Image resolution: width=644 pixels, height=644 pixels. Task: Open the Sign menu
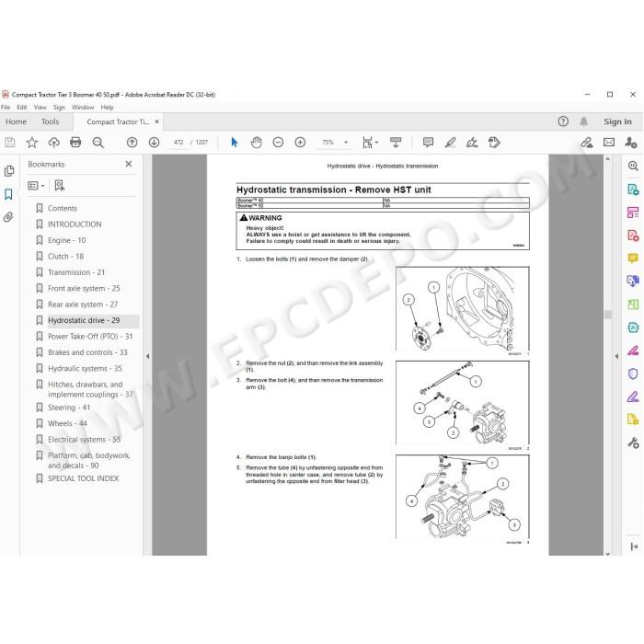(59, 108)
